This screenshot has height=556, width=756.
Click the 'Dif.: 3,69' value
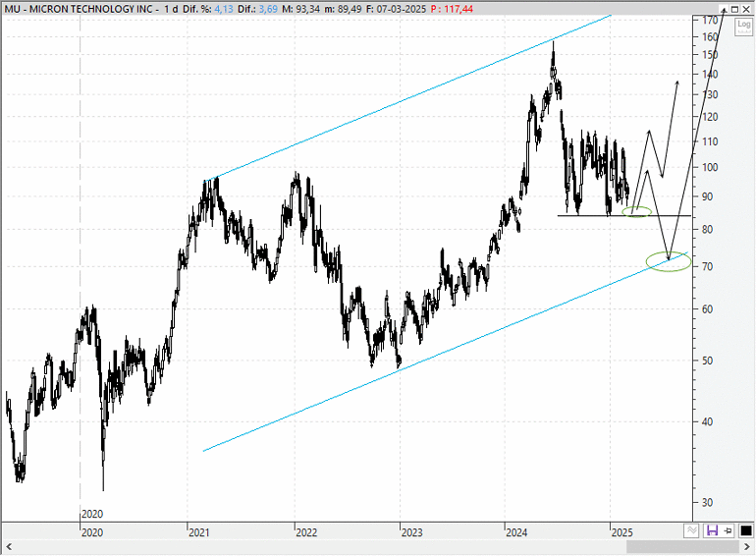pos(257,9)
